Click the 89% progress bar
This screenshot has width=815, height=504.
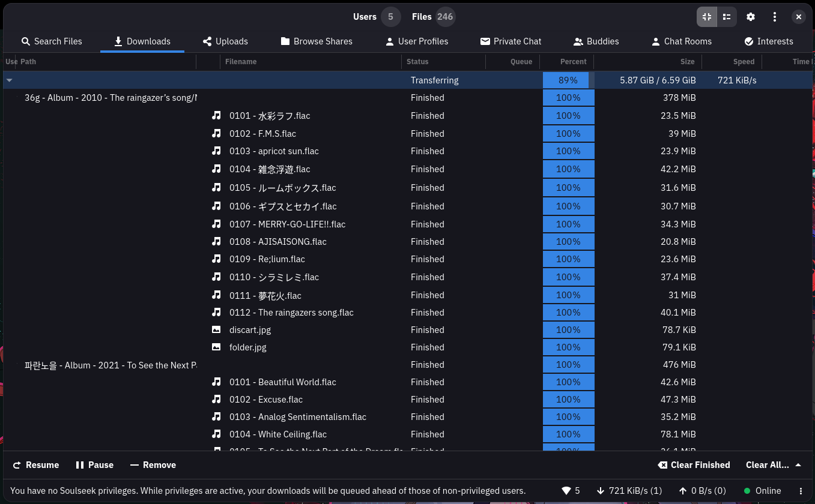coord(568,80)
